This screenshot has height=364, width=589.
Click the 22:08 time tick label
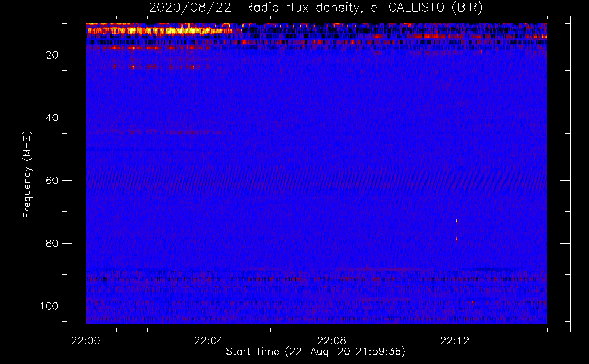(x=332, y=341)
